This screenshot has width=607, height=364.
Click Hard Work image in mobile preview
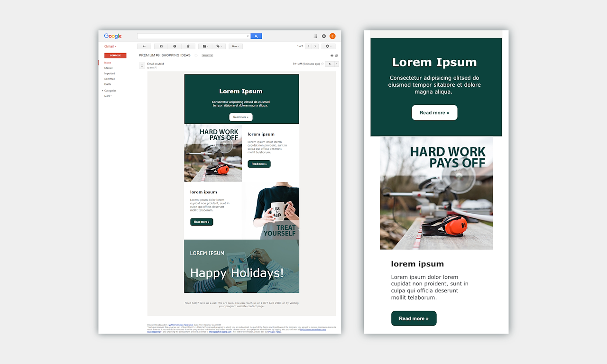(436, 193)
